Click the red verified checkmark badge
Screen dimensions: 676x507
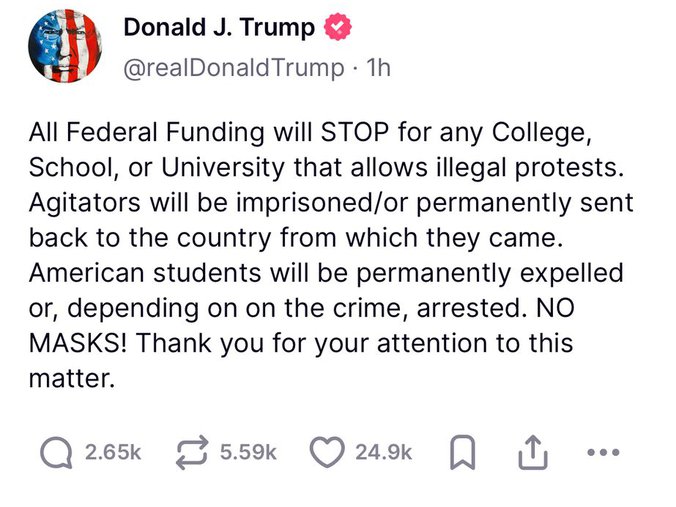click(x=338, y=27)
